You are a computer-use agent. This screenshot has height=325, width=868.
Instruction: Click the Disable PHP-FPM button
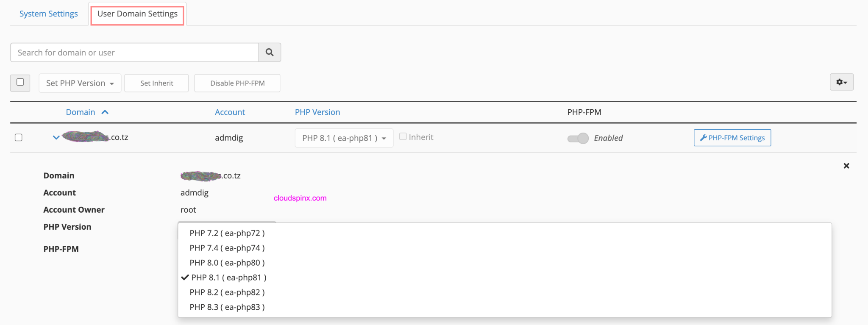[237, 83]
